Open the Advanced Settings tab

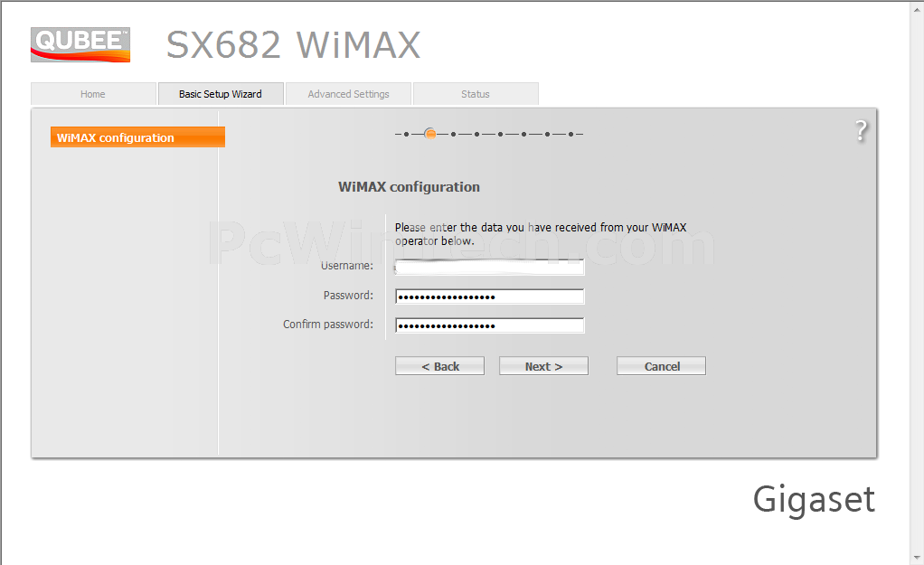(x=348, y=94)
